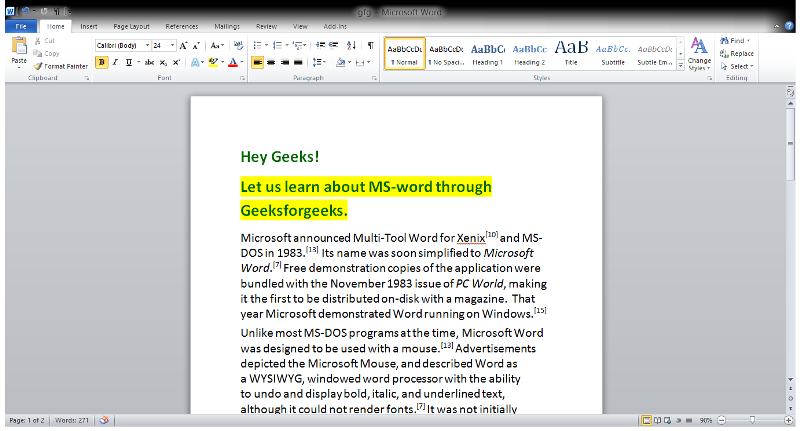
Task: Switch to the View tab
Action: tap(300, 26)
